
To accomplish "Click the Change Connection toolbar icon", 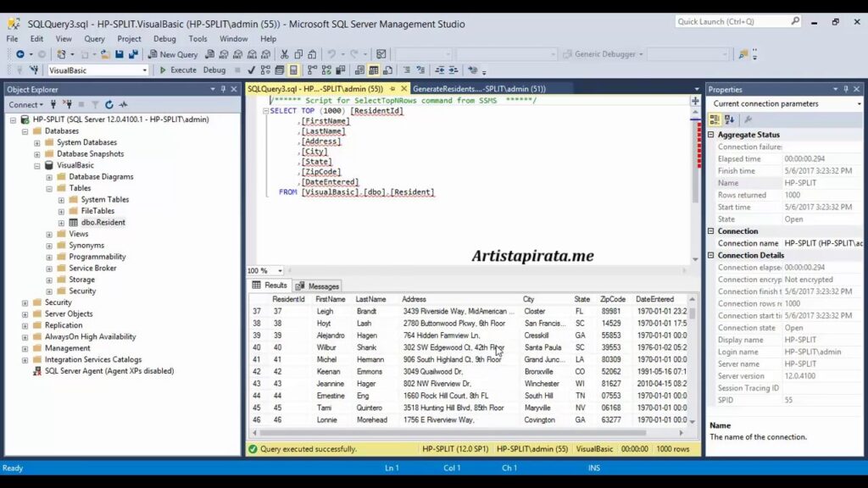I will point(34,70).
